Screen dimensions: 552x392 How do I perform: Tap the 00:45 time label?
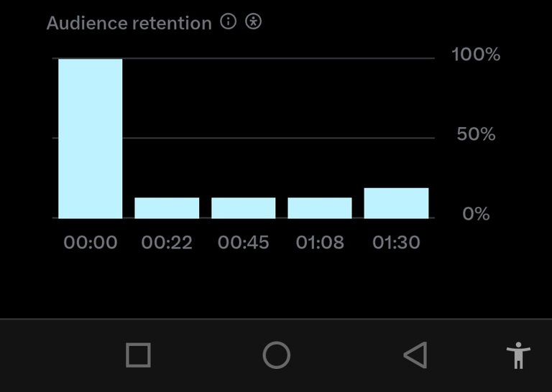244,242
